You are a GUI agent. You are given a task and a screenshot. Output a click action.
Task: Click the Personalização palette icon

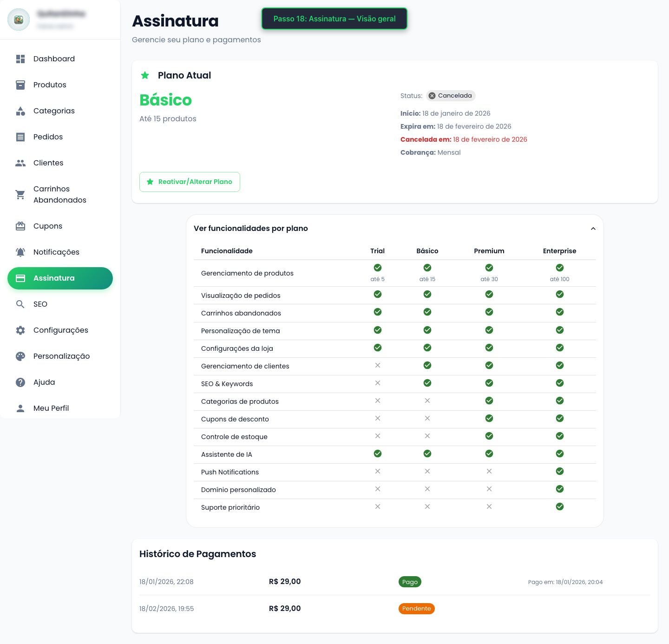(x=20, y=356)
